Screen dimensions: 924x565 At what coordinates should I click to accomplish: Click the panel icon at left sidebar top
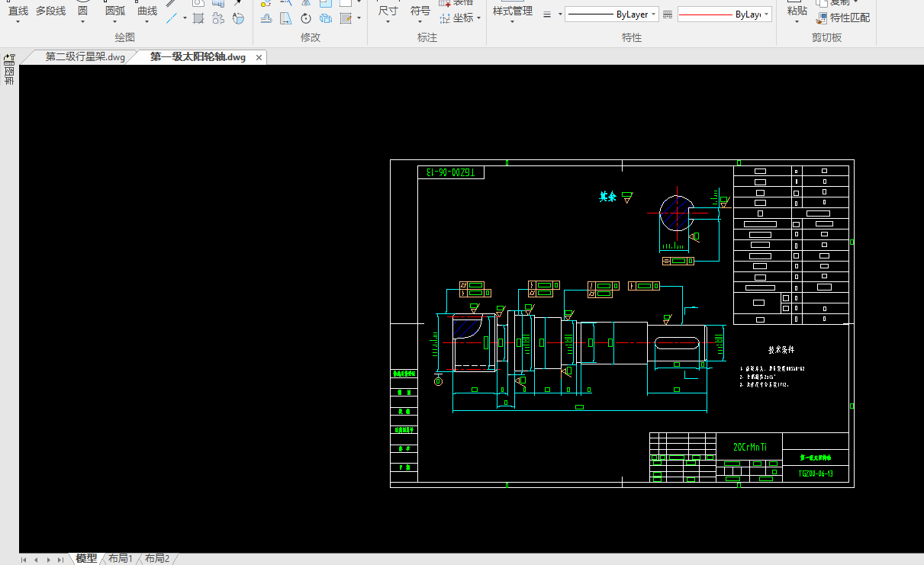pos(9,59)
